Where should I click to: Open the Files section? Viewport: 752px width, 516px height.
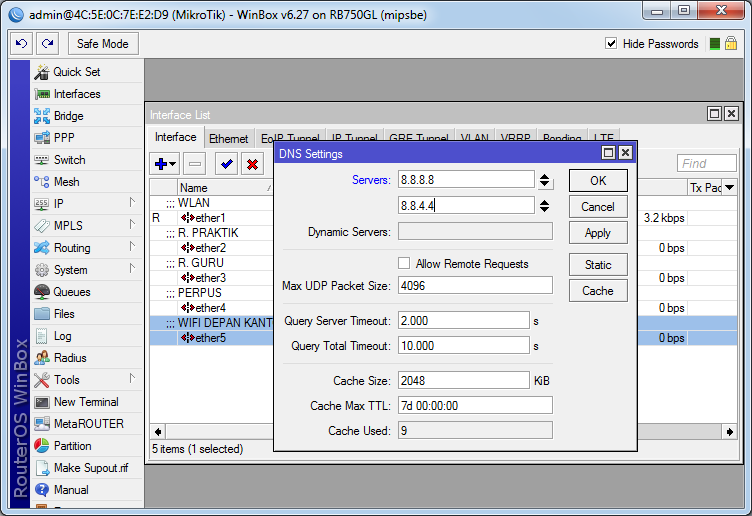(x=87, y=314)
